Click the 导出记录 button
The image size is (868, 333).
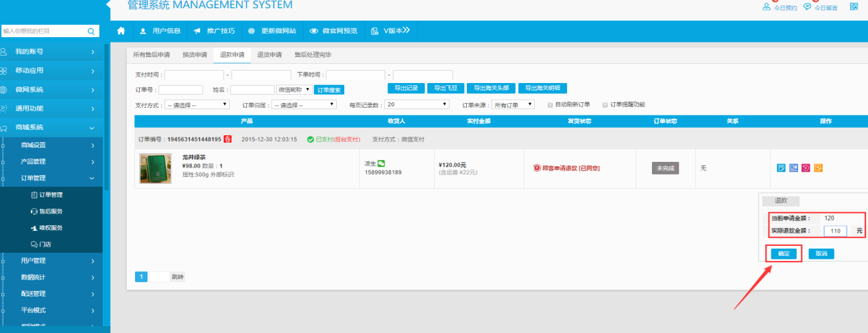click(x=406, y=88)
